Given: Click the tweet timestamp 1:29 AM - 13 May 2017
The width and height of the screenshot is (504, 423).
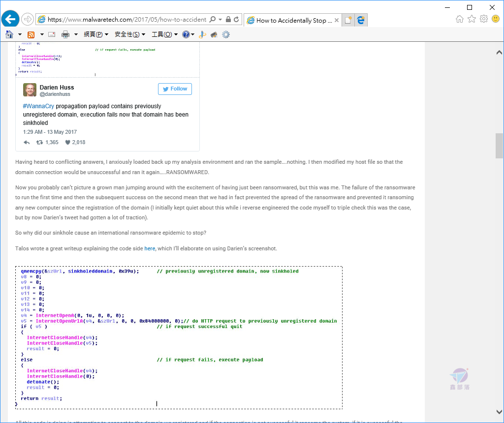Looking at the screenshot, I should [x=50, y=132].
